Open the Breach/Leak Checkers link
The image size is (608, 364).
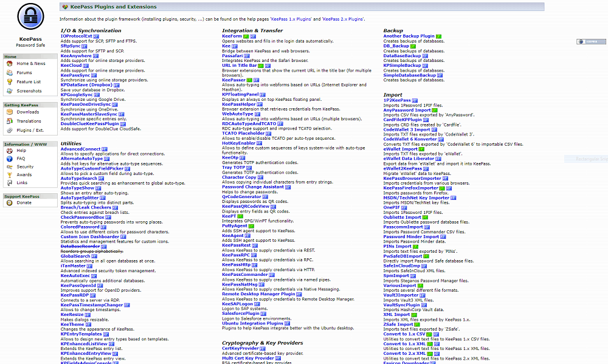pyautogui.click(x=86, y=207)
